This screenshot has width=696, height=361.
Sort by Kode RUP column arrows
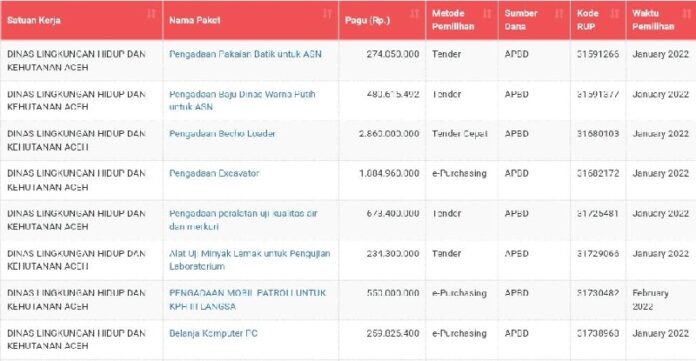615,14
